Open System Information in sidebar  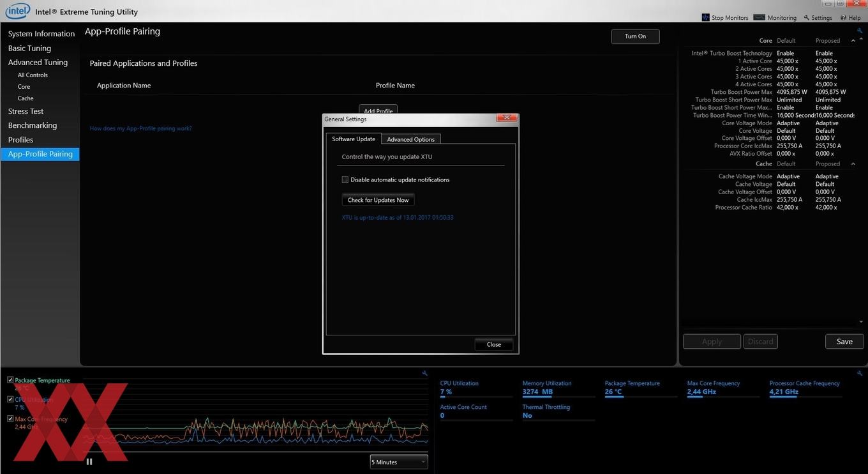click(x=41, y=34)
